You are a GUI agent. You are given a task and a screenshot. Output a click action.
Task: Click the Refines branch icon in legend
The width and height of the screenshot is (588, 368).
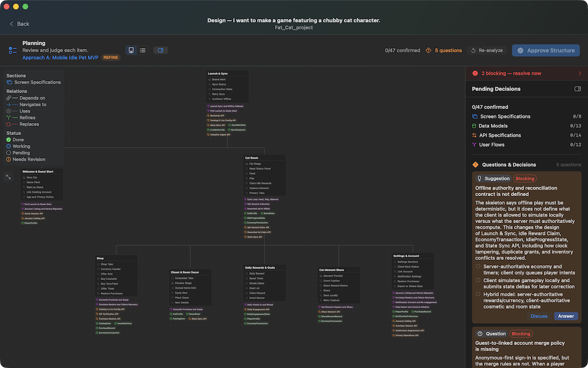click(9, 117)
